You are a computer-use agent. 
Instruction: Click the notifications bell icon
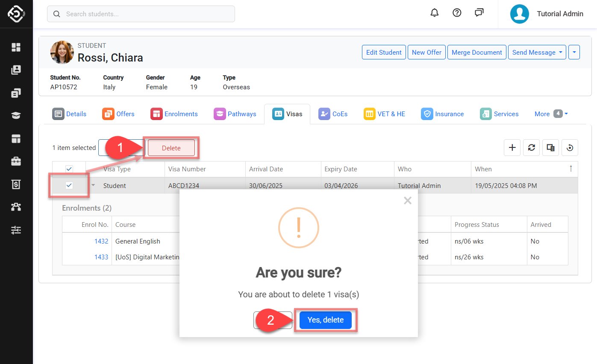click(x=435, y=13)
